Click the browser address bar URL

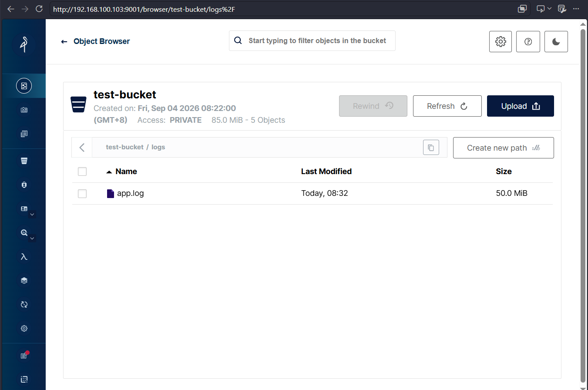(x=144, y=9)
